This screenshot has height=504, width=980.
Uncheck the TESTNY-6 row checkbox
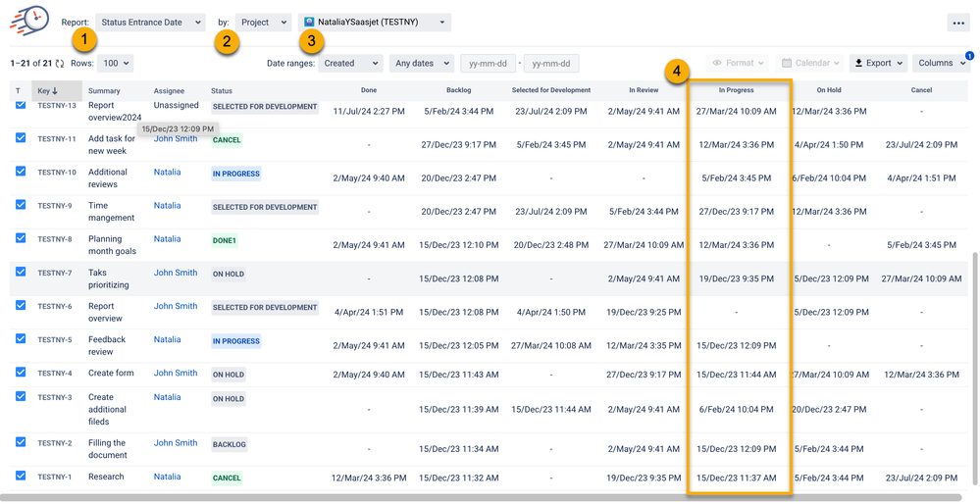(x=21, y=305)
